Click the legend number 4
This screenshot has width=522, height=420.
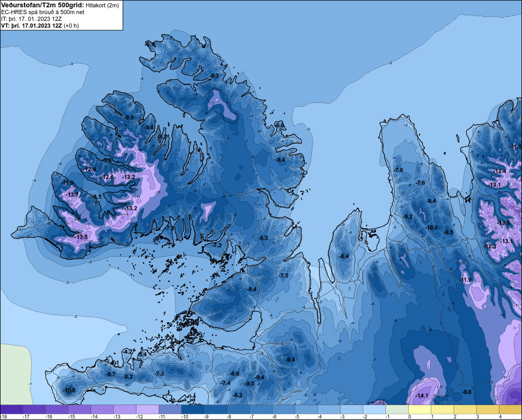pos(500,417)
